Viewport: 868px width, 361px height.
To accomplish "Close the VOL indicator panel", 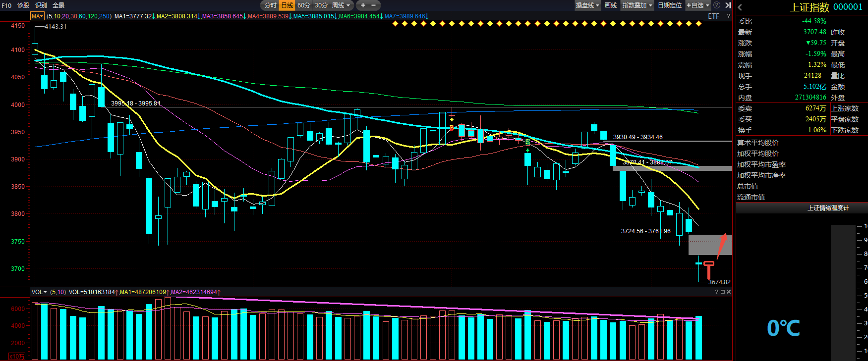I will coord(729,292).
